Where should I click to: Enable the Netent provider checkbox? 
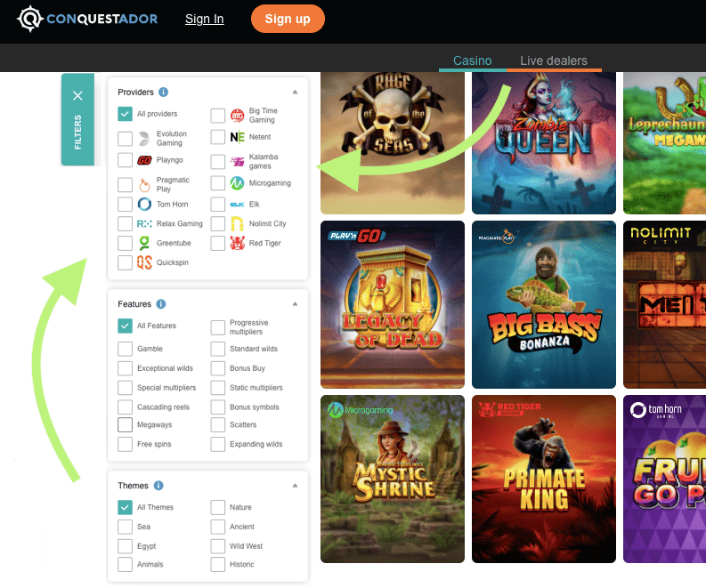(218, 137)
